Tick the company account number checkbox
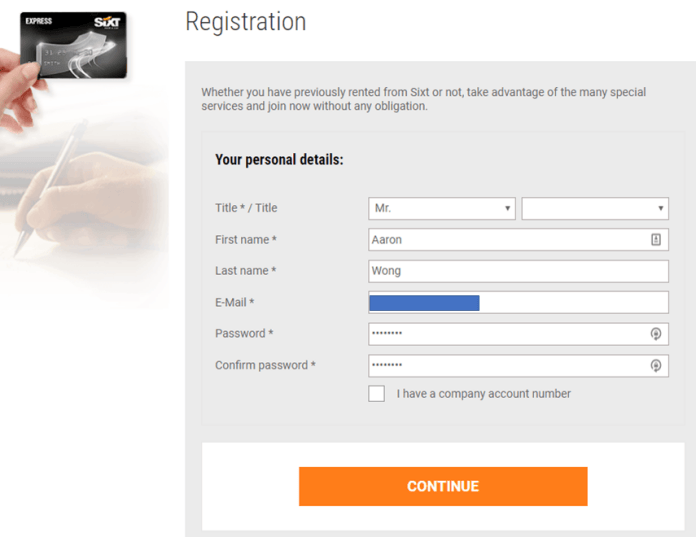 [376, 394]
